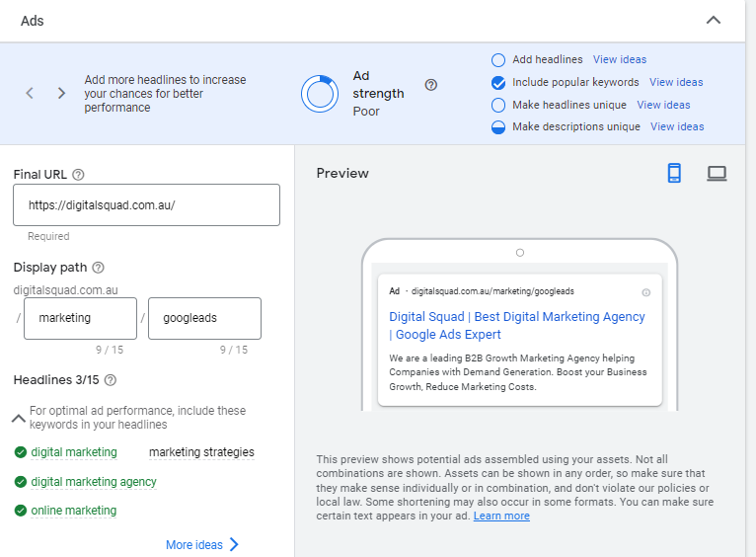The height and width of the screenshot is (557, 756).
Task: Open View ideas for popular keywords
Action: pos(676,82)
